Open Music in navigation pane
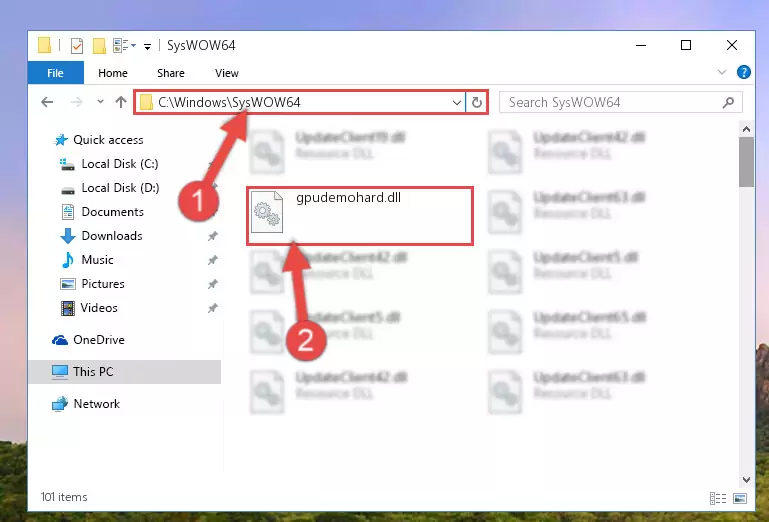This screenshot has height=522, width=769. [97, 260]
